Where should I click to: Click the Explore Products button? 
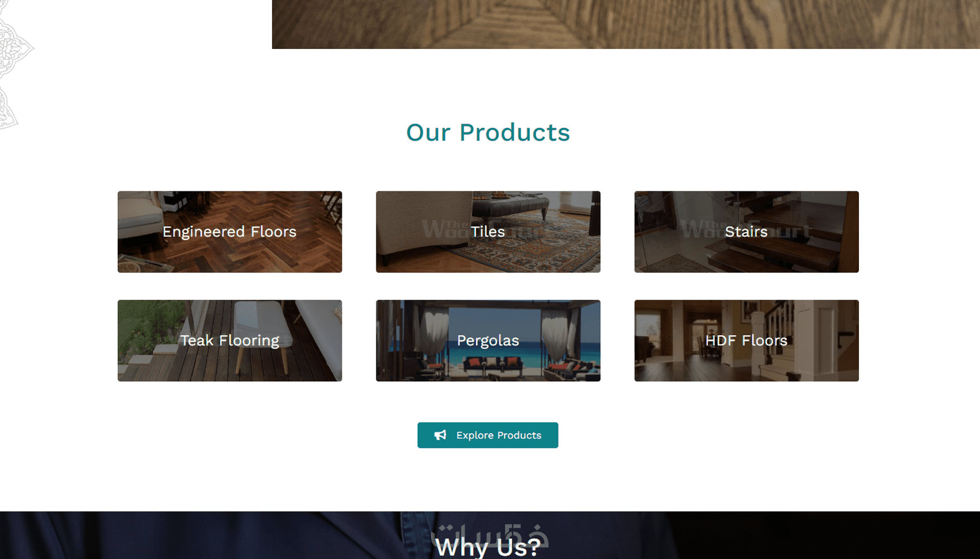[488, 435]
